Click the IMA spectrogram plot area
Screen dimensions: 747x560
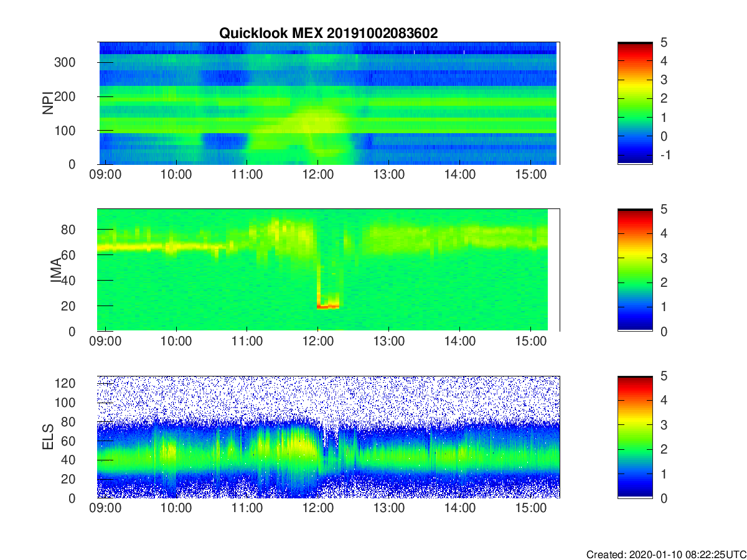point(329,270)
